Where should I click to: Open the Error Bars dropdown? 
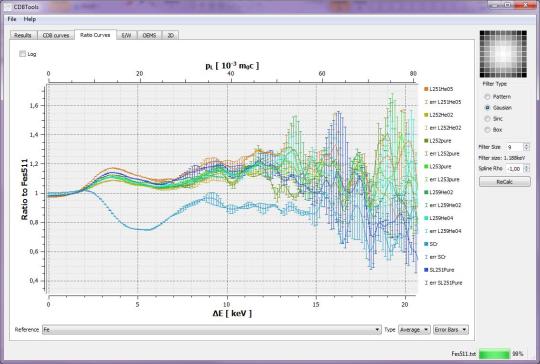point(450,330)
